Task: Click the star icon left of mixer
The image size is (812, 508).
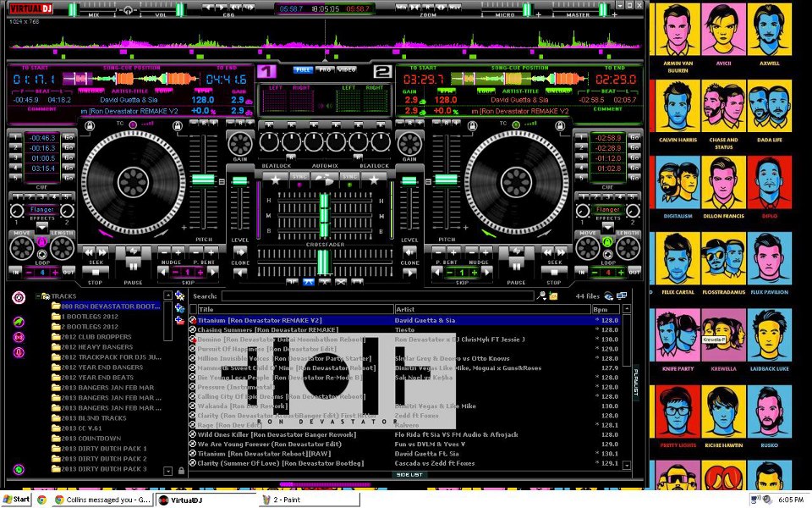Action: pyautogui.click(x=274, y=179)
